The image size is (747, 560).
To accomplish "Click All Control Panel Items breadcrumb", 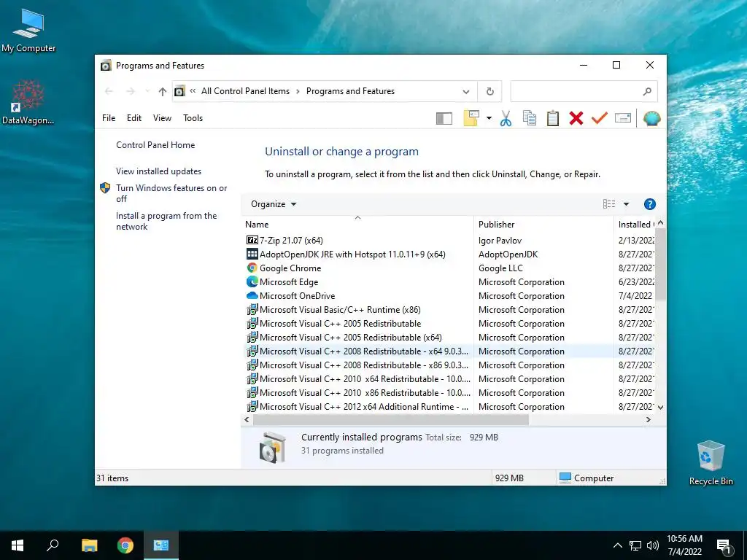I will click(x=245, y=91).
